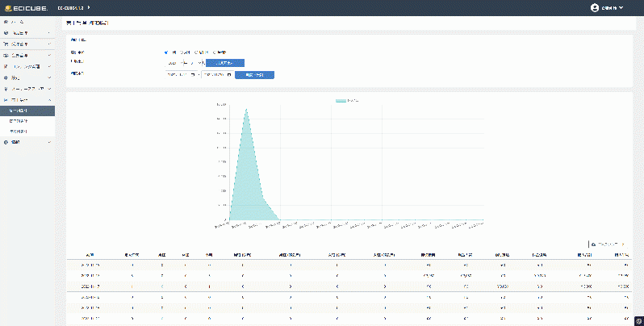Viewport: 644px width, 326px height.
Task: Click the sales report chart icon
Action: (6, 100)
